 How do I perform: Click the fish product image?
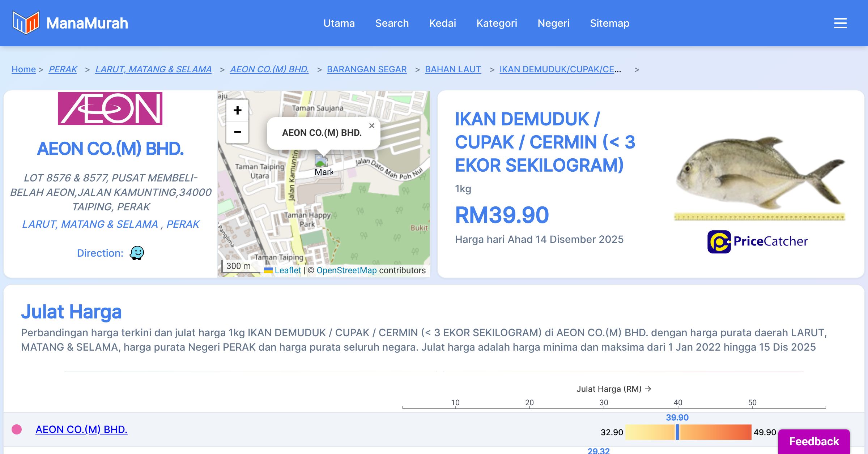(x=759, y=174)
